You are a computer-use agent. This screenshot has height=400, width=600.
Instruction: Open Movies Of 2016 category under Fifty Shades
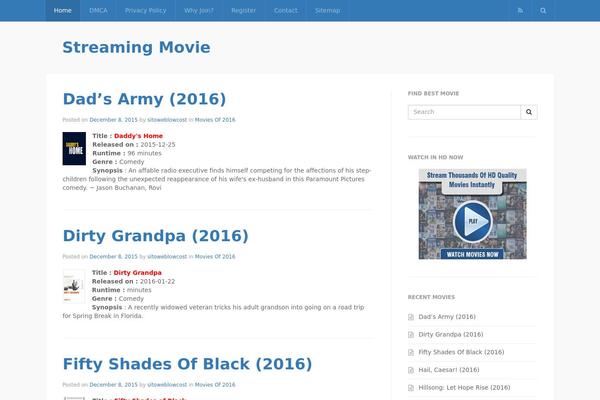[215, 385]
